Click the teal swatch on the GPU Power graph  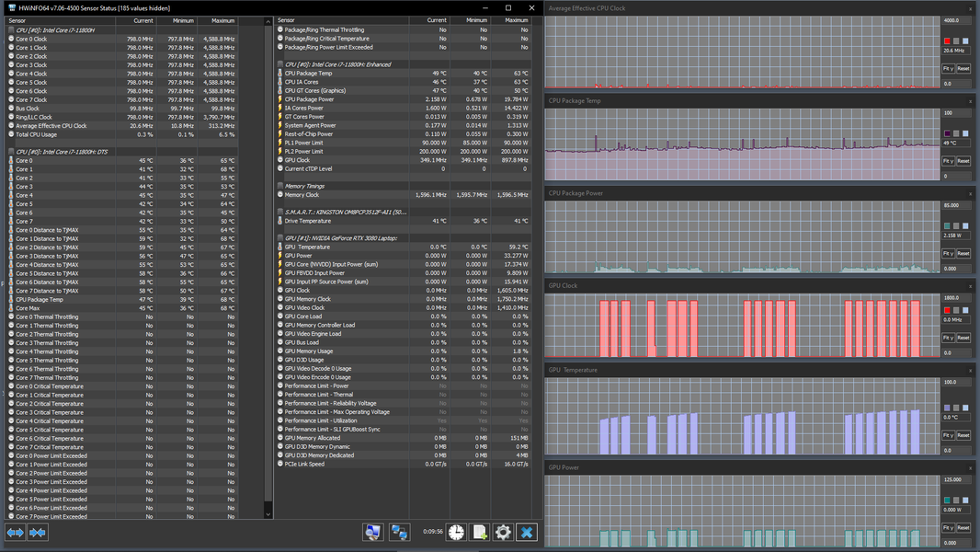[947, 500]
